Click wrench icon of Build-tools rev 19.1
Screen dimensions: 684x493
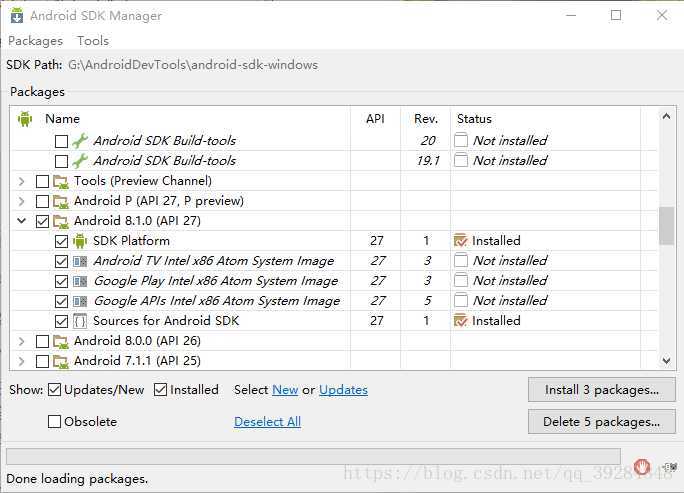tap(80, 161)
